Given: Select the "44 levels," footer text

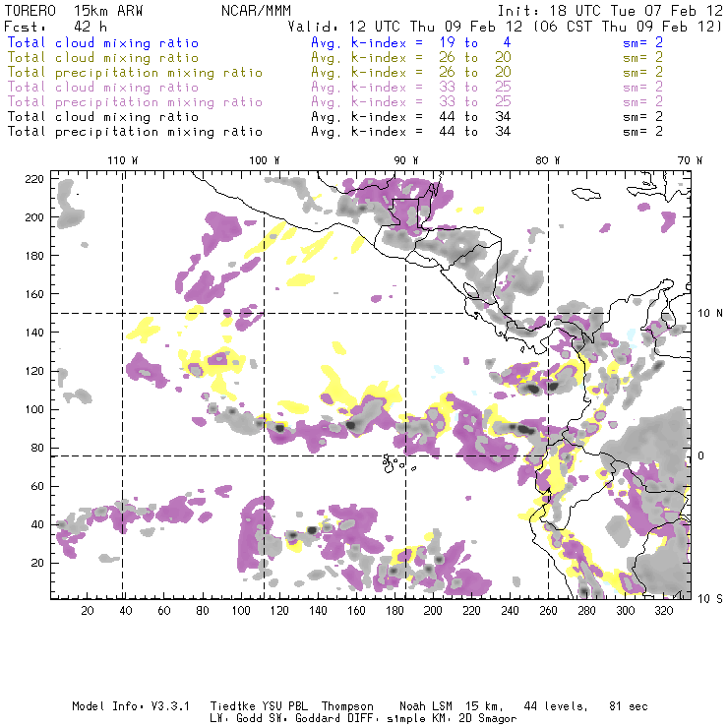Looking at the screenshot, I should tap(556, 706).
